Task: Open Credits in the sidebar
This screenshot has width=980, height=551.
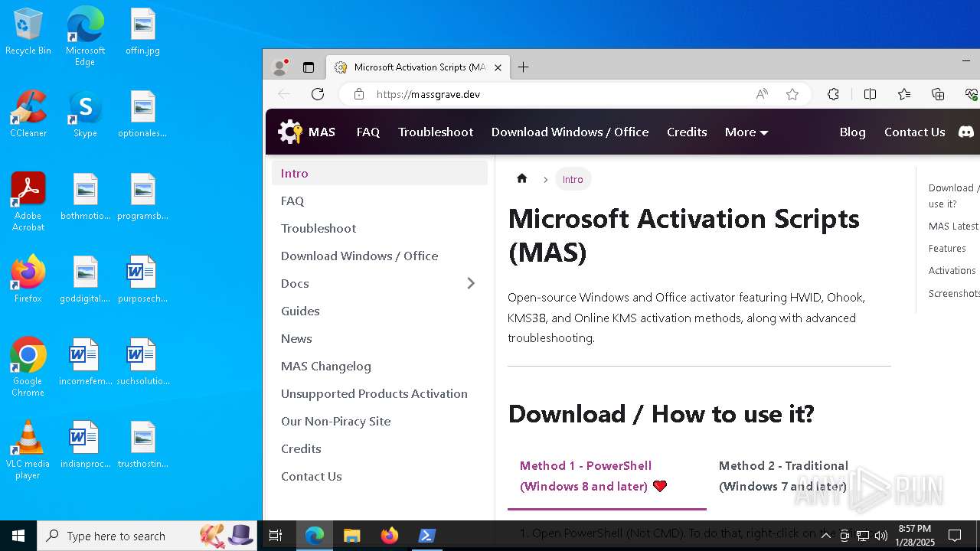Action: point(380,448)
